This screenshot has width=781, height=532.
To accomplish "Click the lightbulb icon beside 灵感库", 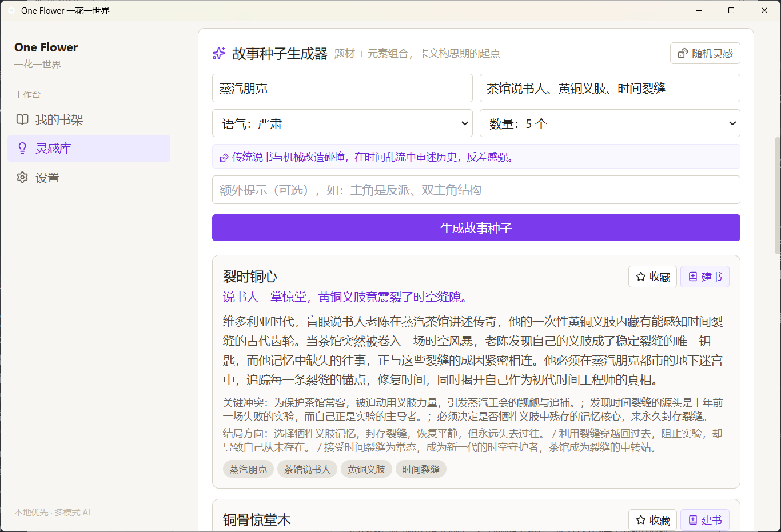I will [22, 149].
